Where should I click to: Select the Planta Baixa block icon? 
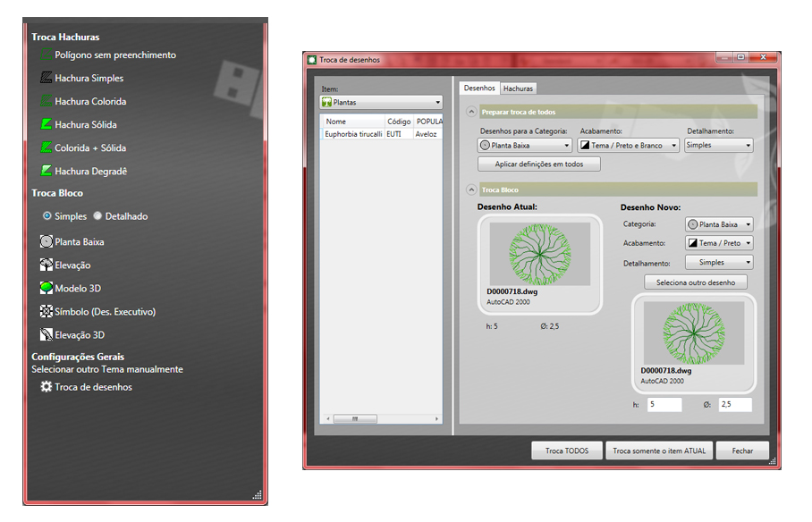coord(47,242)
